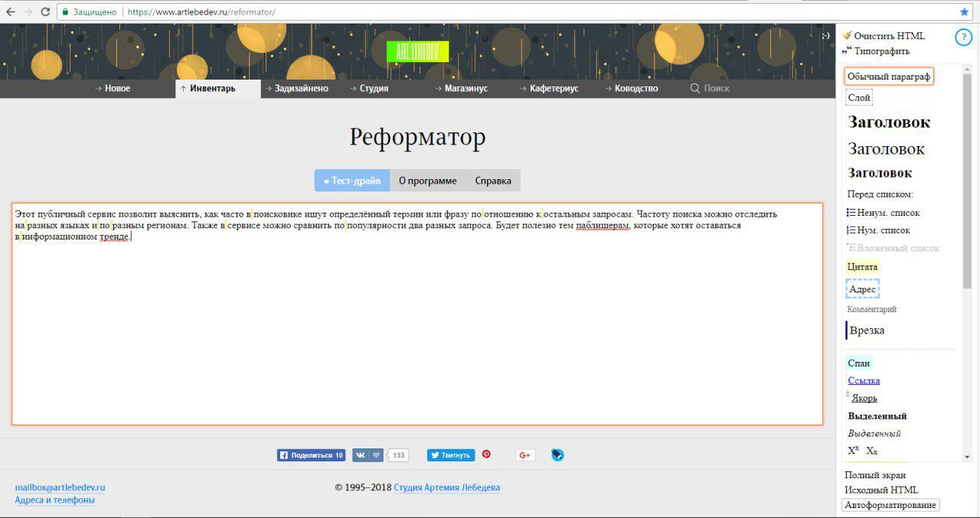Click the VK logo share button

[360, 455]
